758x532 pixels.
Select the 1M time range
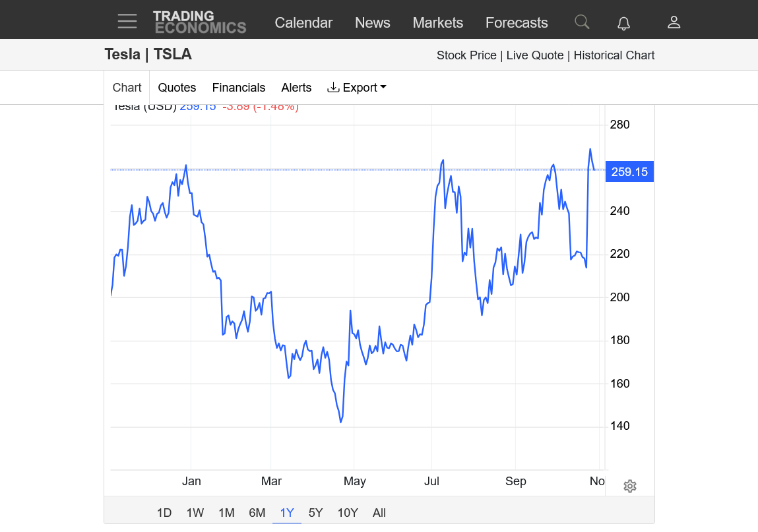(x=226, y=513)
